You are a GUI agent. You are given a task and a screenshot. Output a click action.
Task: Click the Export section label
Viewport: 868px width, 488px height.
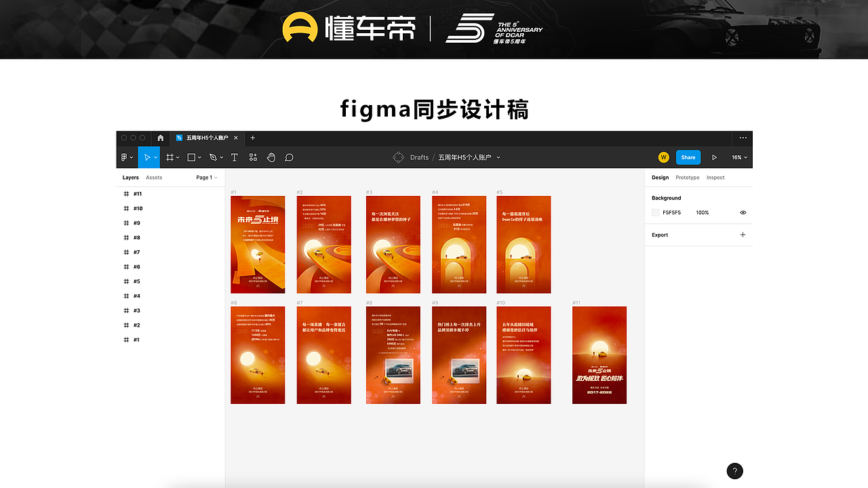[x=660, y=235]
